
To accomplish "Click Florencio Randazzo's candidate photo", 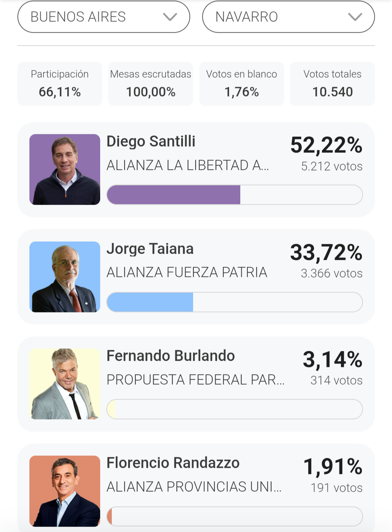I will click(65, 491).
